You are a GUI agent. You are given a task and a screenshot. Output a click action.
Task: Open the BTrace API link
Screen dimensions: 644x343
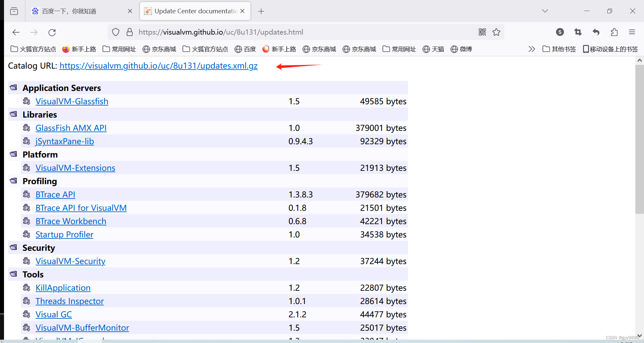55,194
